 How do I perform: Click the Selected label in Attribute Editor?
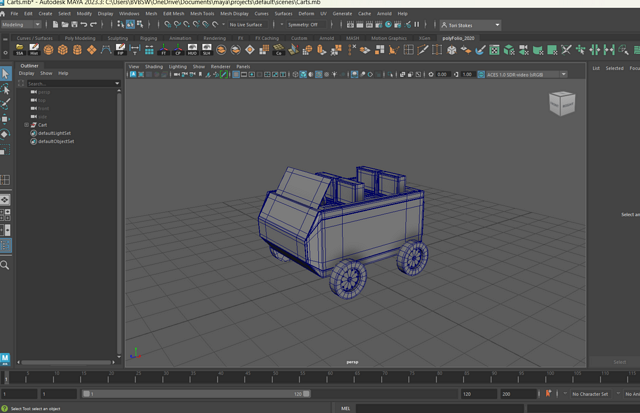(x=614, y=68)
